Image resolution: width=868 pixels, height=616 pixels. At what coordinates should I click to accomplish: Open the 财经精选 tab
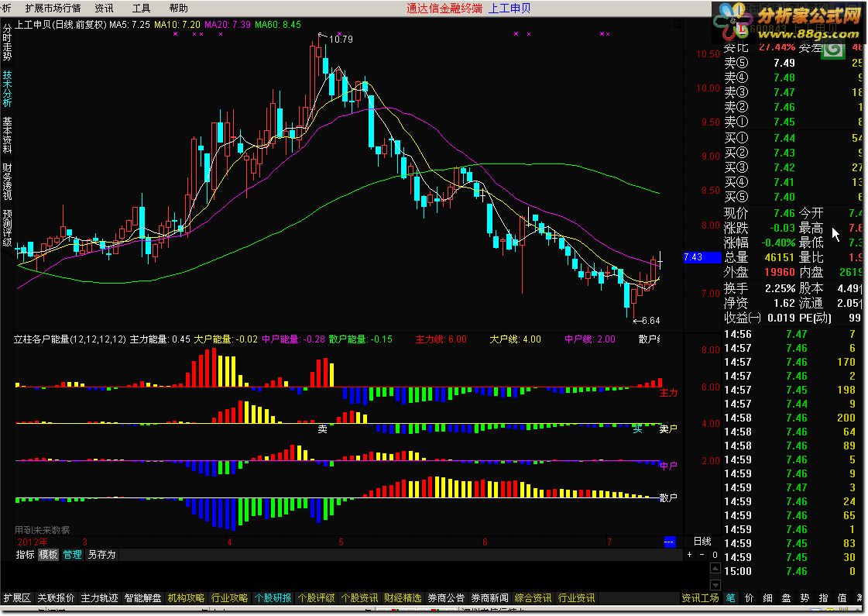403,597
